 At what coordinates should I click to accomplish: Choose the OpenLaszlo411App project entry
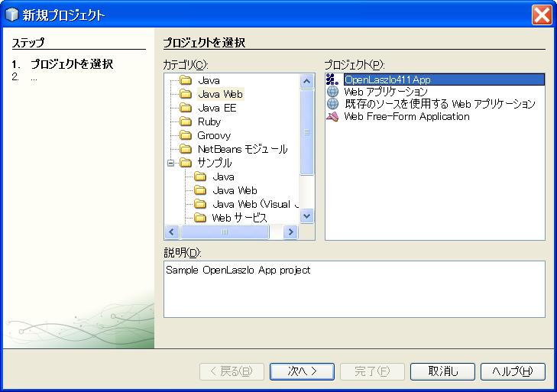click(444, 79)
